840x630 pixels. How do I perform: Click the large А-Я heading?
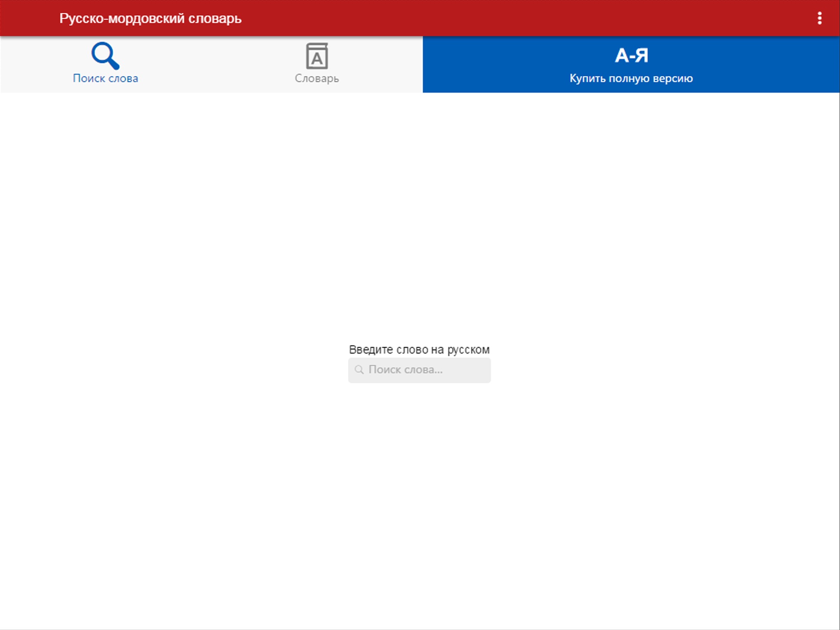pyautogui.click(x=631, y=55)
